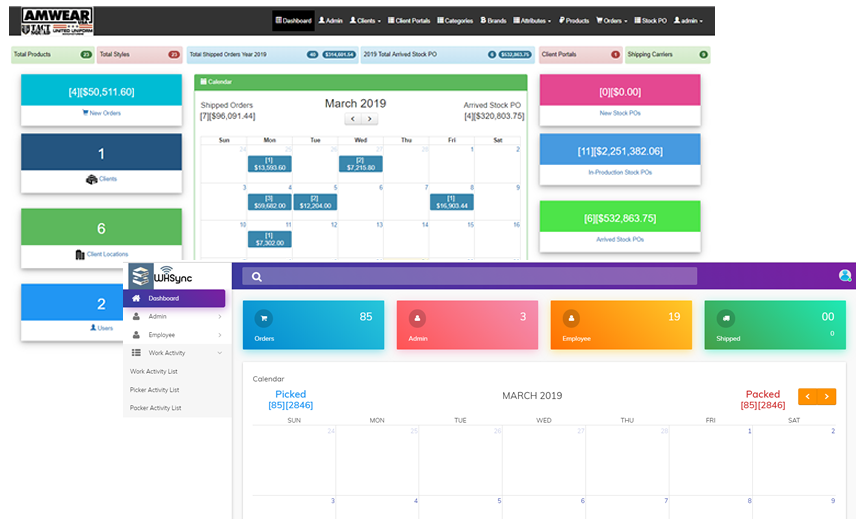Click the Calendar panel header icon
This screenshot has height=519, width=856.
[x=204, y=81]
